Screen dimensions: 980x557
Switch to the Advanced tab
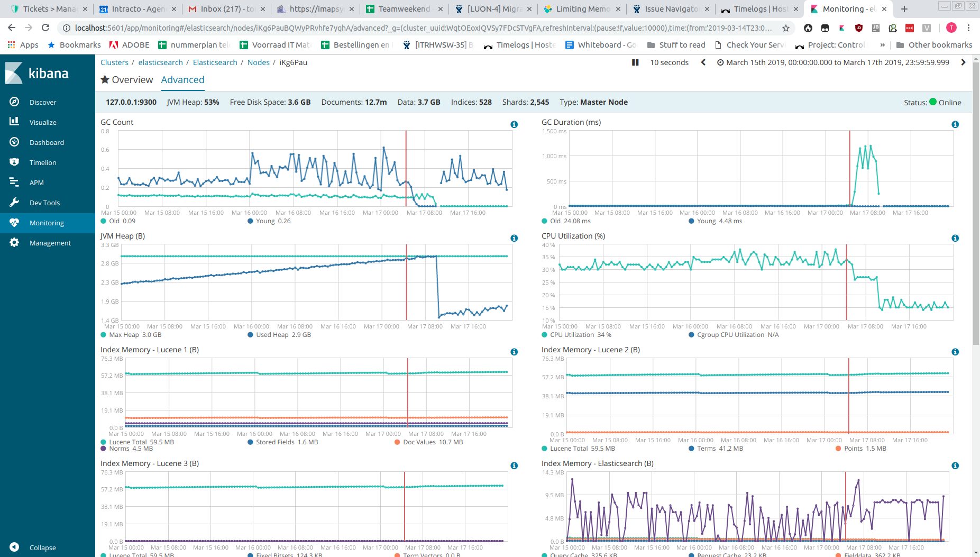[182, 80]
